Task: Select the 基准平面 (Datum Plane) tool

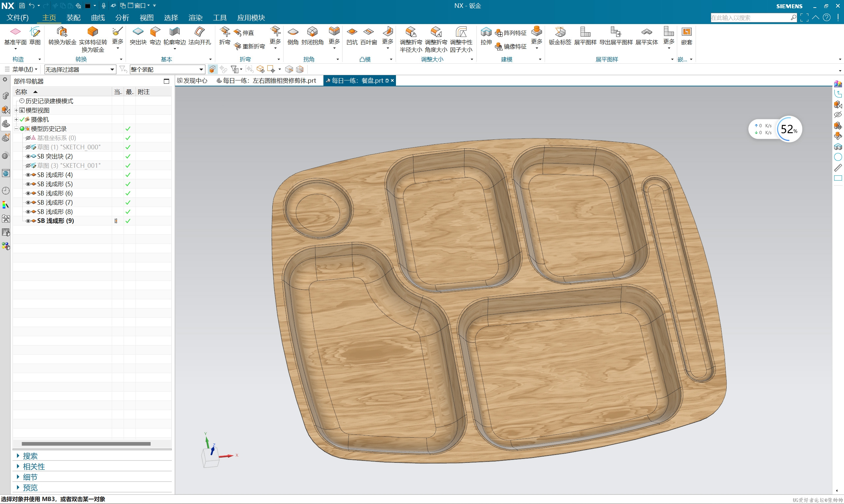Action: pyautogui.click(x=15, y=36)
